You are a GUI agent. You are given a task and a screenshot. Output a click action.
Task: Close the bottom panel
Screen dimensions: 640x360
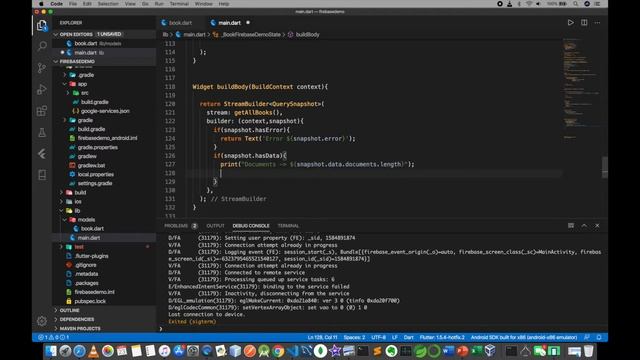coord(597,226)
